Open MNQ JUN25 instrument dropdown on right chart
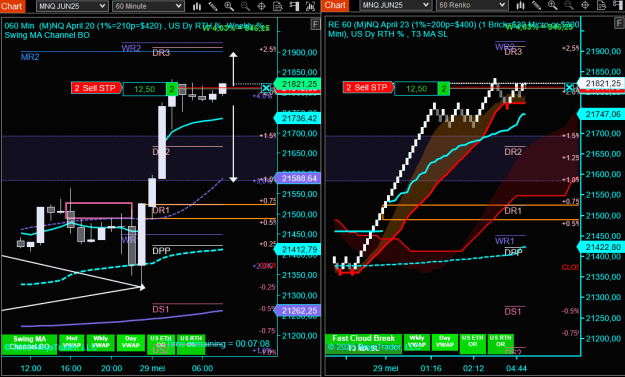Image resolution: width=625 pixels, height=377 pixels. 395,5
